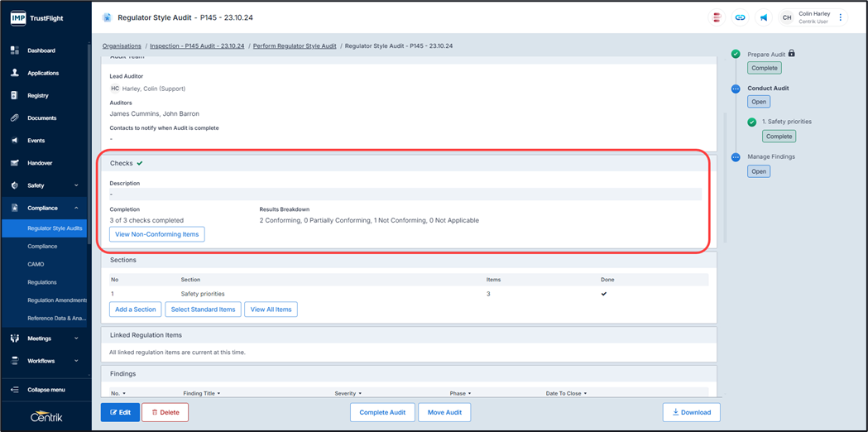Click green check next to 1. Safety priorities
The width and height of the screenshot is (868, 432).
point(751,122)
